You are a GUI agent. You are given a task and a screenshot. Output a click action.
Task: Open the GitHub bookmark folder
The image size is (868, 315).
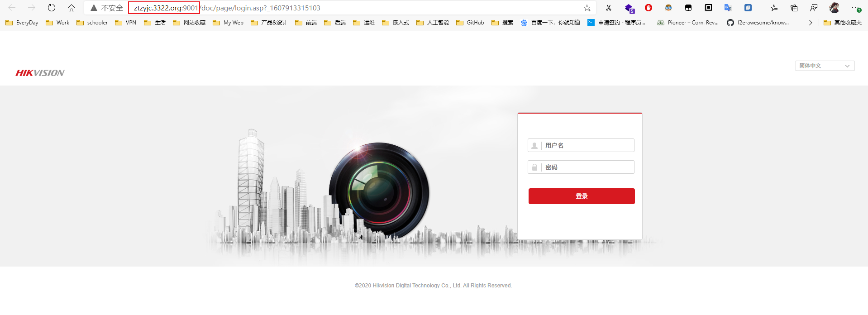click(x=470, y=23)
